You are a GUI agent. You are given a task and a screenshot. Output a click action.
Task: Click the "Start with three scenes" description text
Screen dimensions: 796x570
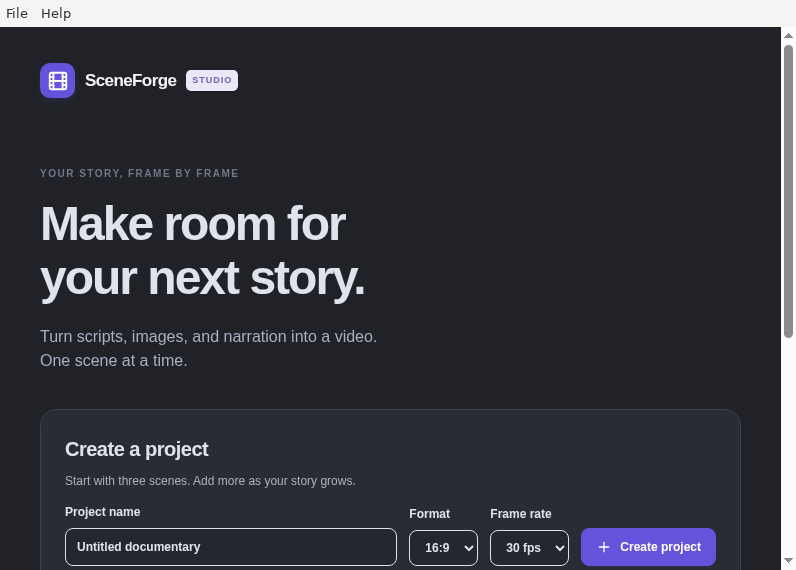(210, 481)
